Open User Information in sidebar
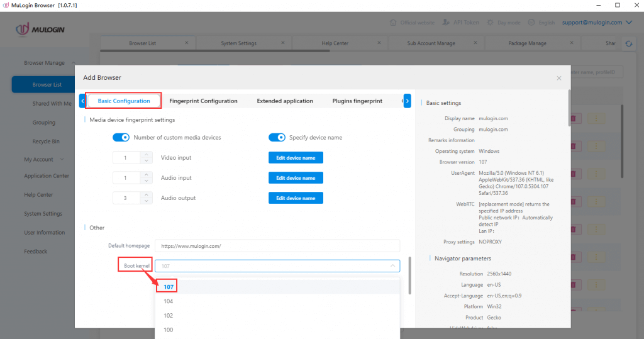The image size is (644, 339). pyautogui.click(x=45, y=233)
